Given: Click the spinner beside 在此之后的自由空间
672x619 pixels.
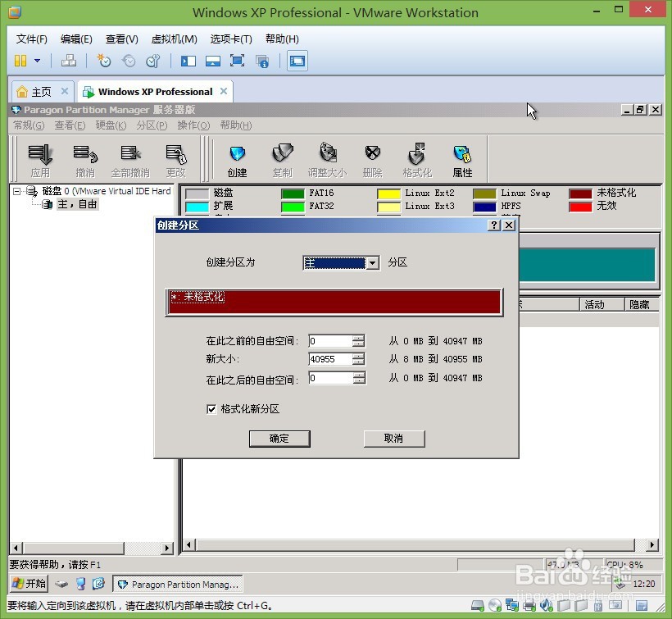Looking at the screenshot, I should tap(359, 378).
